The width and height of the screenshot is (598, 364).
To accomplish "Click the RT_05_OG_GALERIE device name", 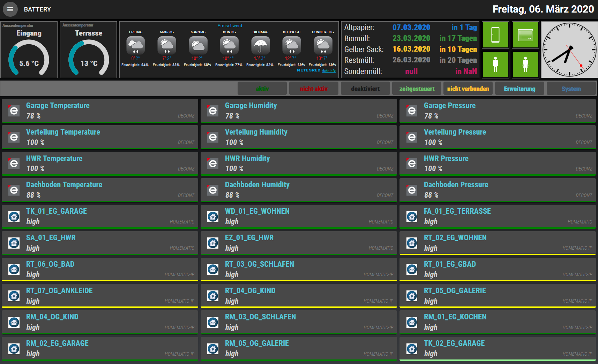I will coord(455,290).
